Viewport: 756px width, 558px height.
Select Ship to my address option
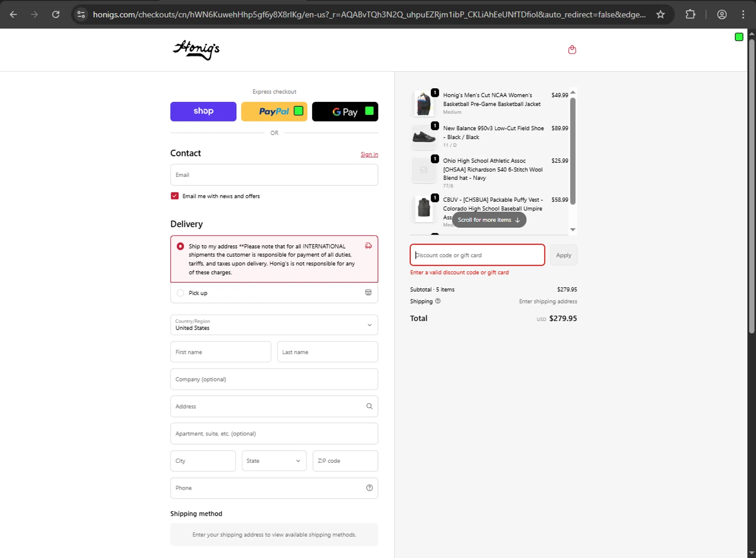(x=180, y=246)
